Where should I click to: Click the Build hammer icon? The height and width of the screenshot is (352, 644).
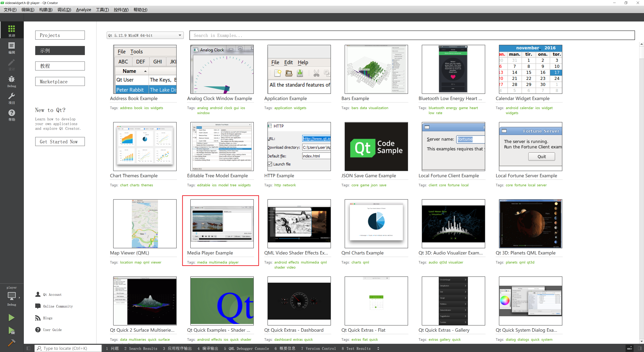coord(12,342)
